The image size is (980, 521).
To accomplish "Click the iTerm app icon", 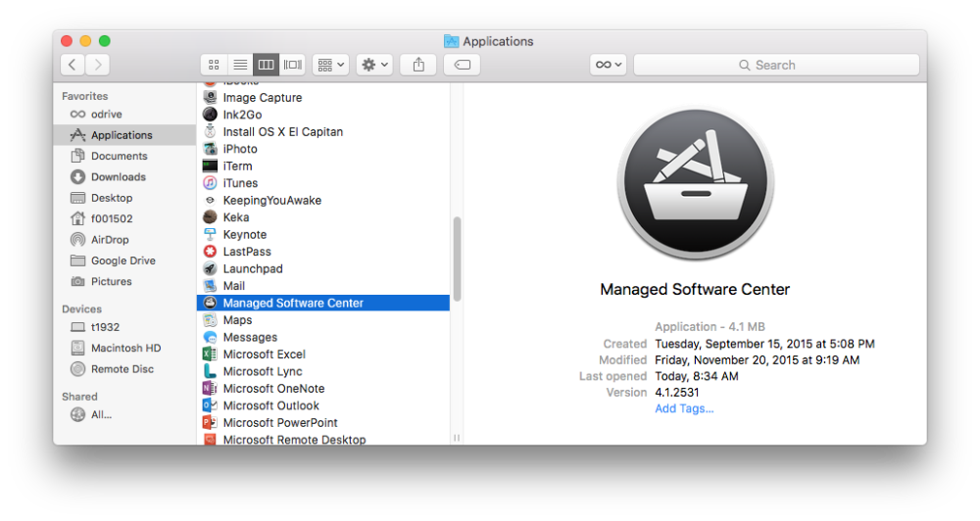I will tap(210, 166).
